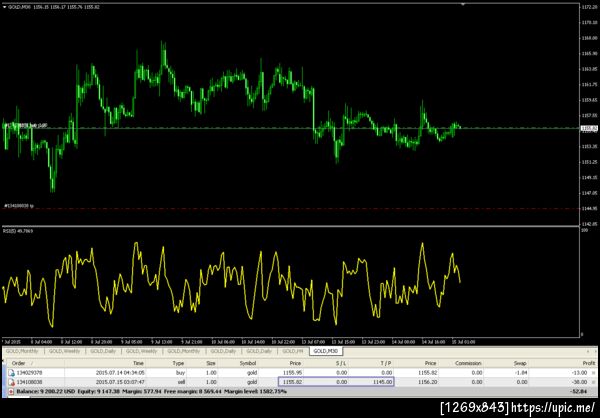This screenshot has height=418, width=600.
Task: Click the icon beside the Balance summary line
Action: click(10, 392)
